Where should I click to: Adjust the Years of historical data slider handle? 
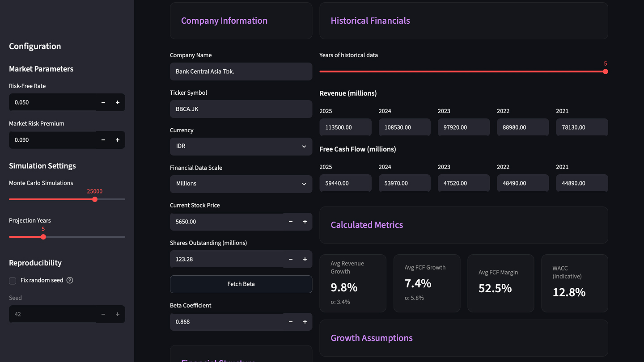[606, 72]
